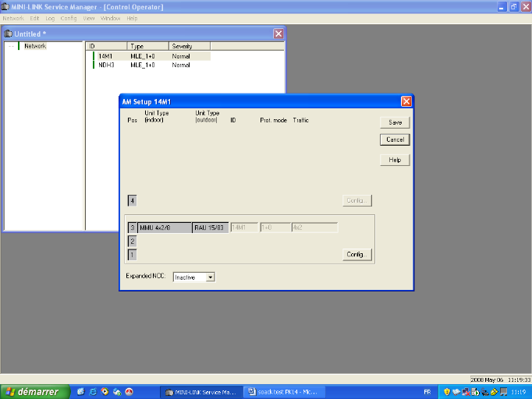Select position 1 slot button
This screenshot has height=399, width=532.
click(133, 255)
